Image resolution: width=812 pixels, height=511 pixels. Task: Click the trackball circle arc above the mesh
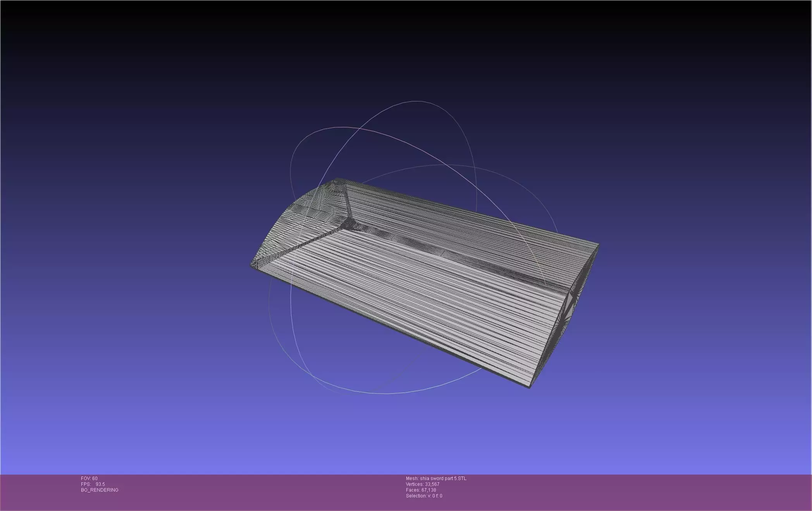pos(416,102)
